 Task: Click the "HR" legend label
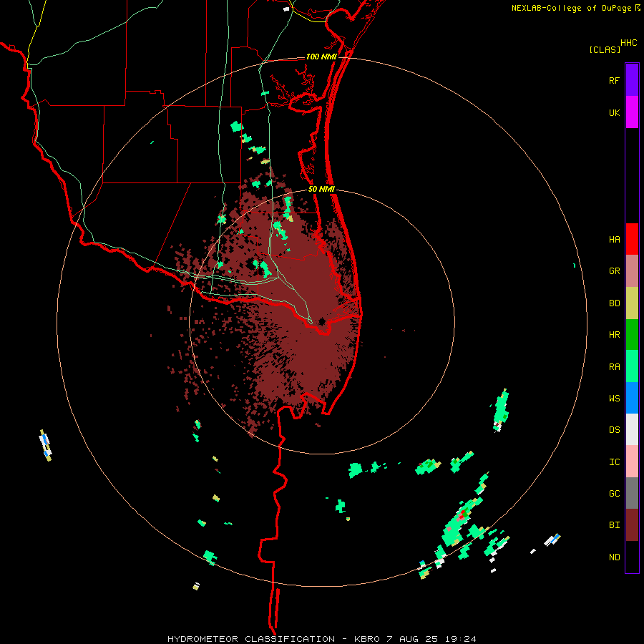point(614,335)
